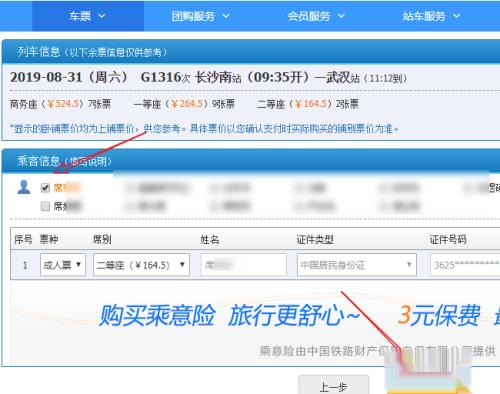The width and height of the screenshot is (500, 394).
Task: Expand the chevron next to 车票
Action: (102, 16)
